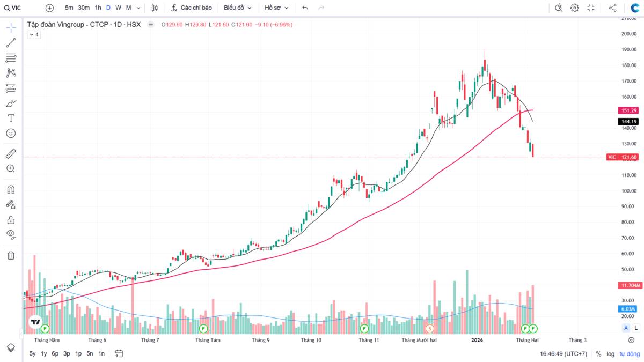Click the black 144.19 price label
Viewport: 644px width, 362px height.
[628, 122]
